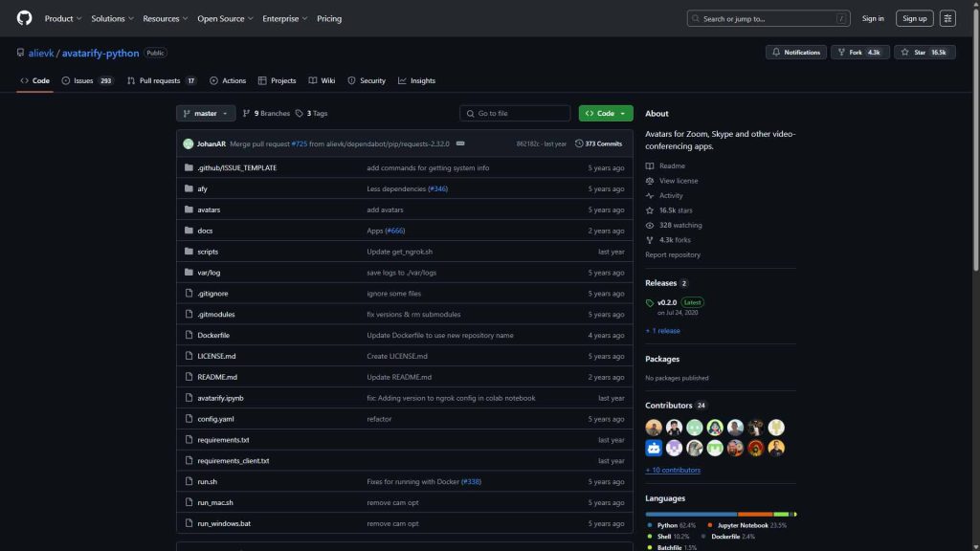Open the Product dropdown menu
This screenshot has width=980, height=551.
coord(63,19)
